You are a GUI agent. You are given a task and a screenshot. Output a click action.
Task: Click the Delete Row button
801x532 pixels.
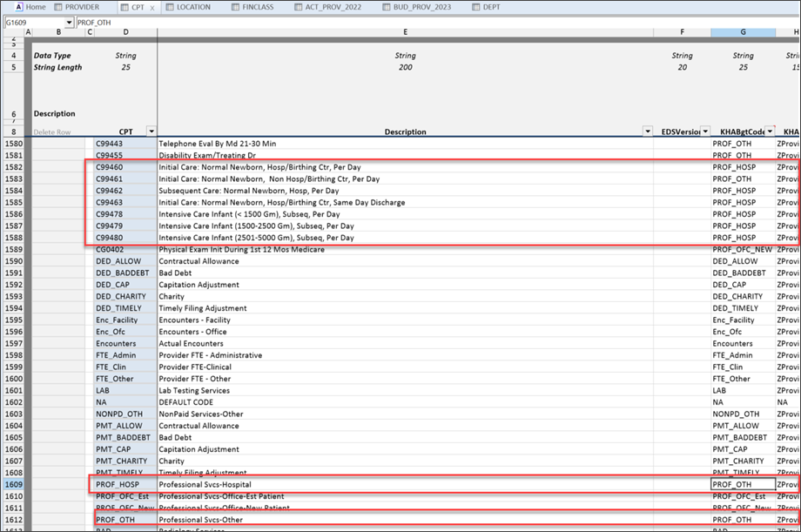[x=51, y=132]
